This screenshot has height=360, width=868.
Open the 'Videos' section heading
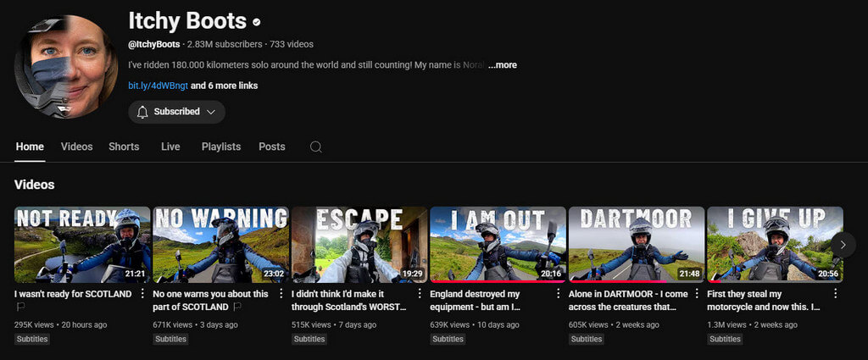(34, 185)
